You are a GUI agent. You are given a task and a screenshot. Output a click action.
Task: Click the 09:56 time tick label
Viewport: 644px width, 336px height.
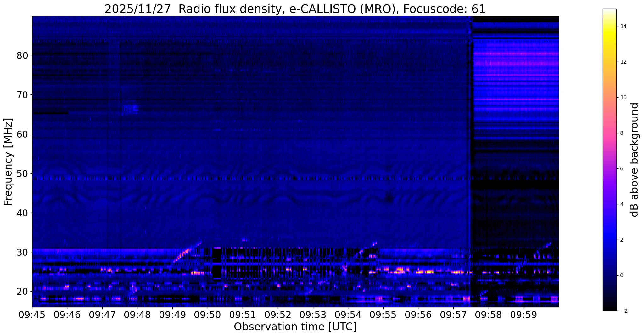click(418, 314)
